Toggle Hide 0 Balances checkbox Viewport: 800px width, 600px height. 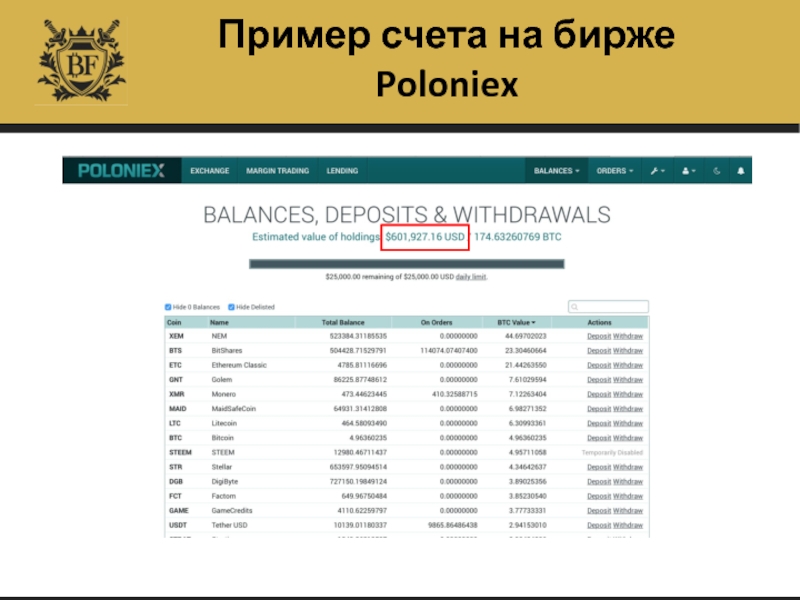[168, 307]
